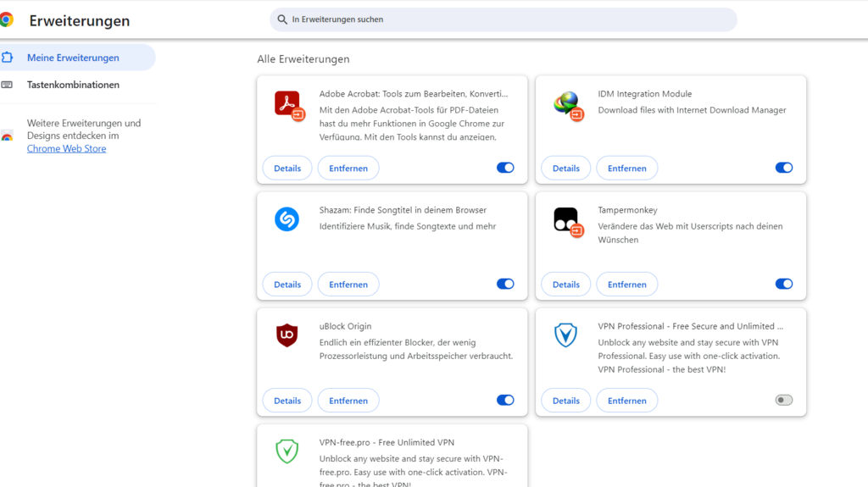
Task: Click the VPN Professional shield icon
Action: [565, 335]
